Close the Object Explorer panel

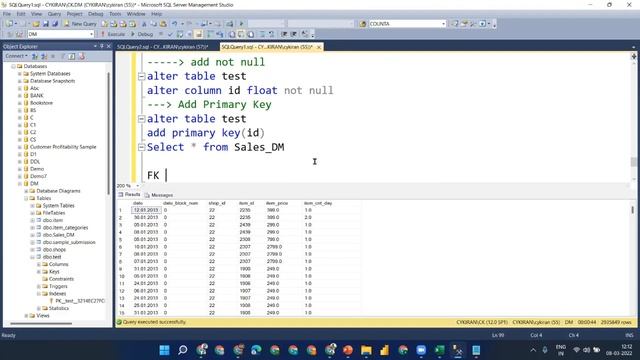109,47
